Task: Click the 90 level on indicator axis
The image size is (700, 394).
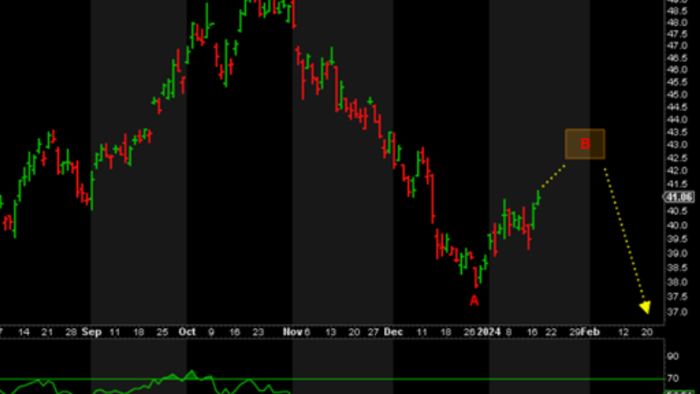Action: pos(673,357)
